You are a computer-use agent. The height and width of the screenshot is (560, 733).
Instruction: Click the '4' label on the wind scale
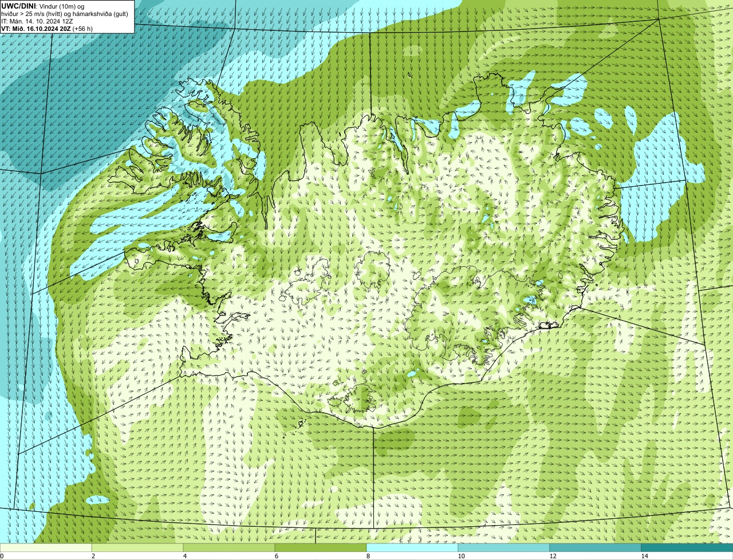point(184,556)
